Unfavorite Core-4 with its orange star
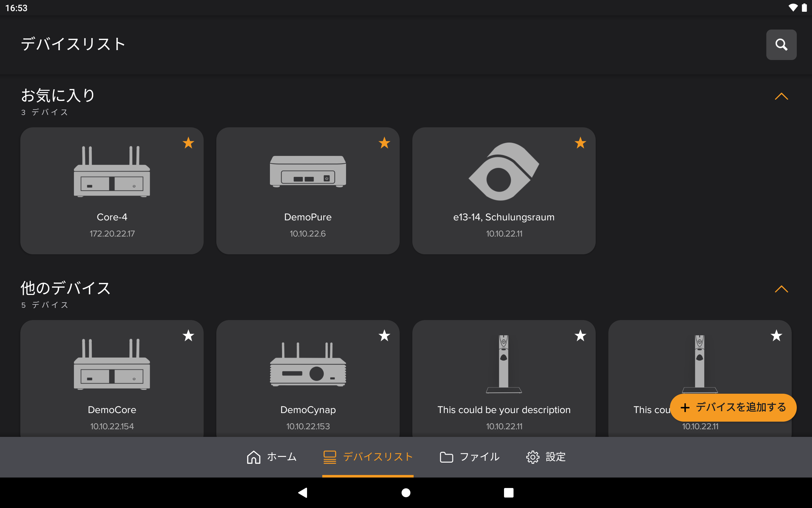This screenshot has height=508, width=812. [x=188, y=143]
